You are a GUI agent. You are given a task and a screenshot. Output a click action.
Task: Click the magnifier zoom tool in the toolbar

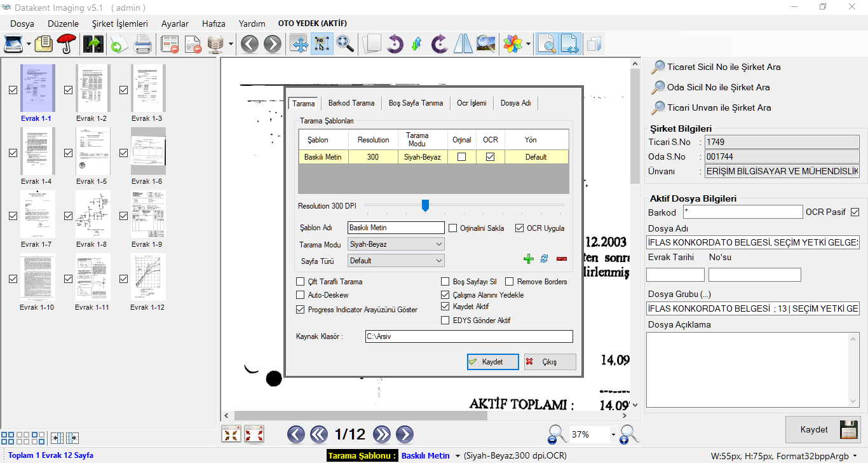(x=345, y=44)
